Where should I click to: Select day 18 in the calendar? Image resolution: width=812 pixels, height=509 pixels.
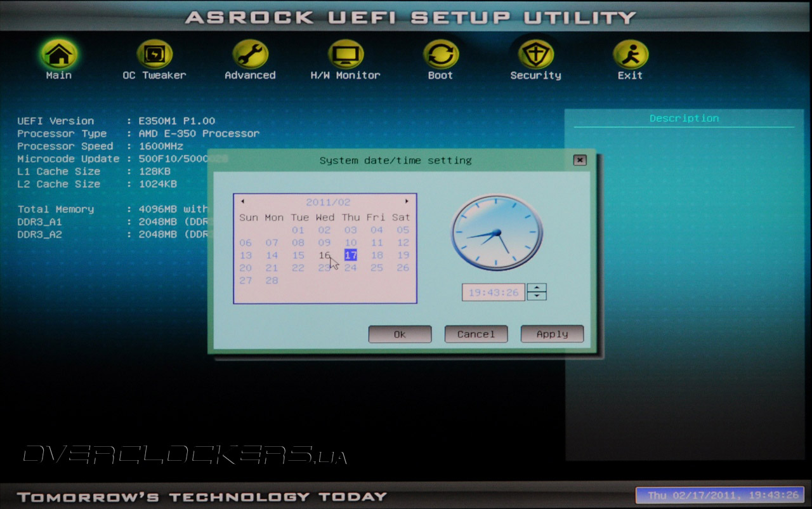pyautogui.click(x=377, y=256)
